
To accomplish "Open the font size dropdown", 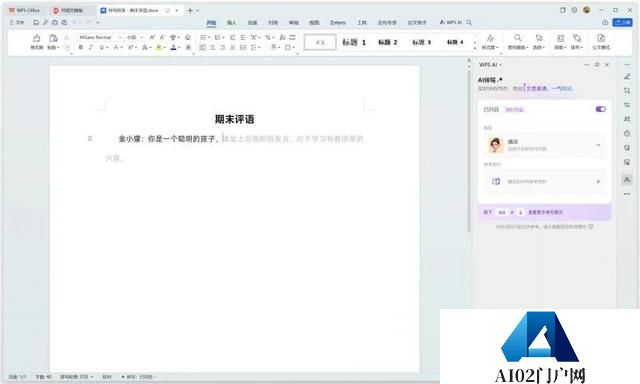I will [x=142, y=37].
